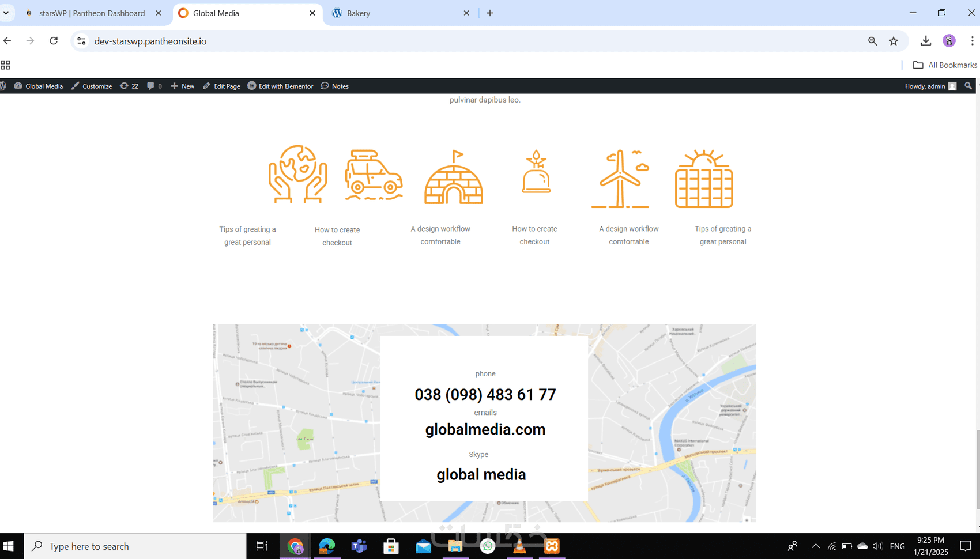Viewport: 980px width, 559px height.
Task: Open Chrome from the taskbar
Action: [x=295, y=546]
